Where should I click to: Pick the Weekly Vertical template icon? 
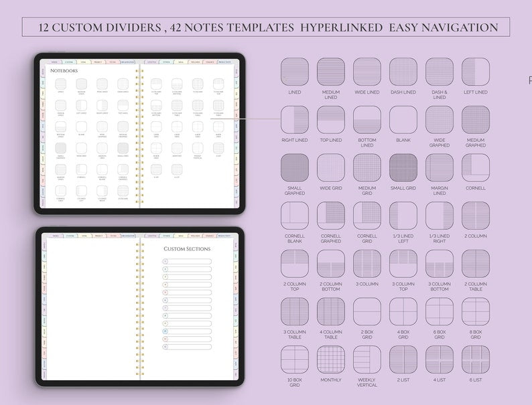[x=367, y=359]
